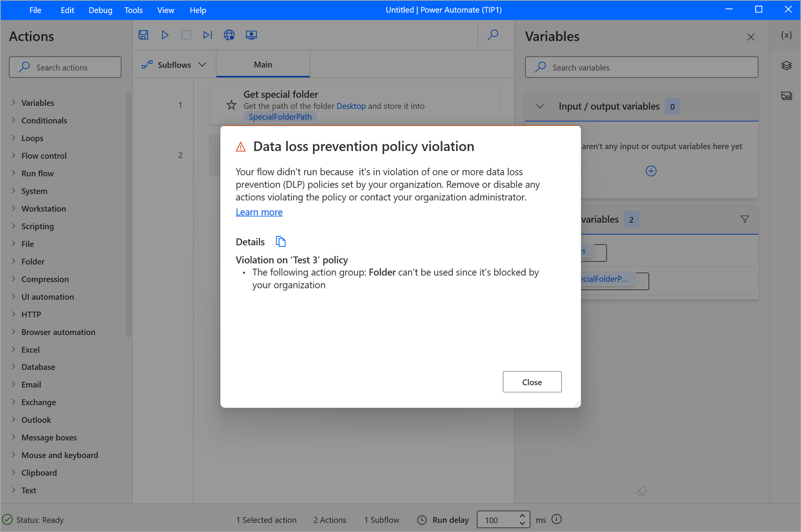Click the star icon on Get special folder
Image resolution: width=801 pixels, height=532 pixels.
click(231, 105)
